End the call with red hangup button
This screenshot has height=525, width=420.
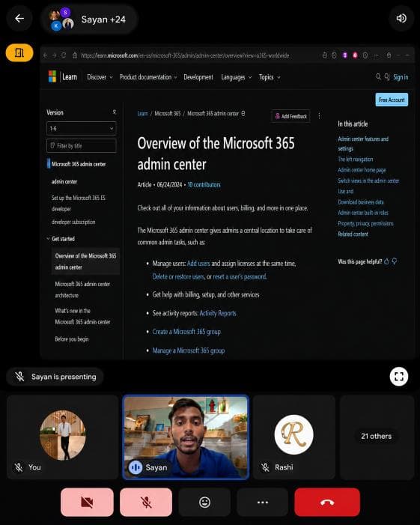pos(327,502)
